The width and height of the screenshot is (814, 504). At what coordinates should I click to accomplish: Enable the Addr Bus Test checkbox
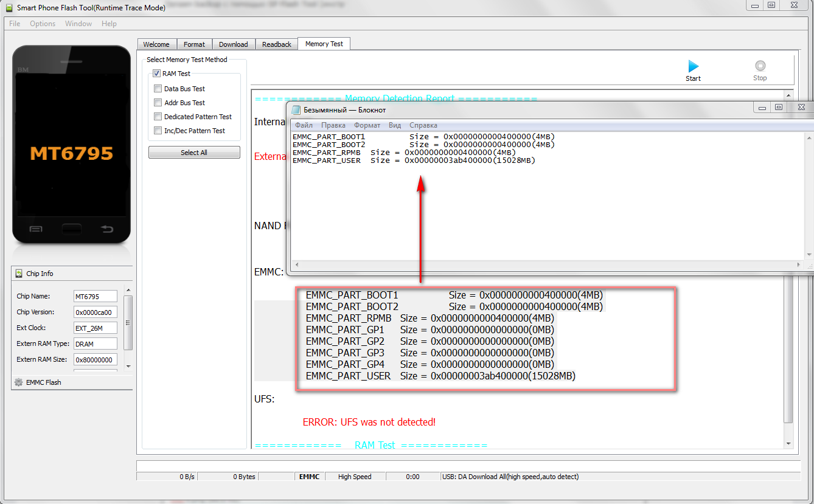158,103
